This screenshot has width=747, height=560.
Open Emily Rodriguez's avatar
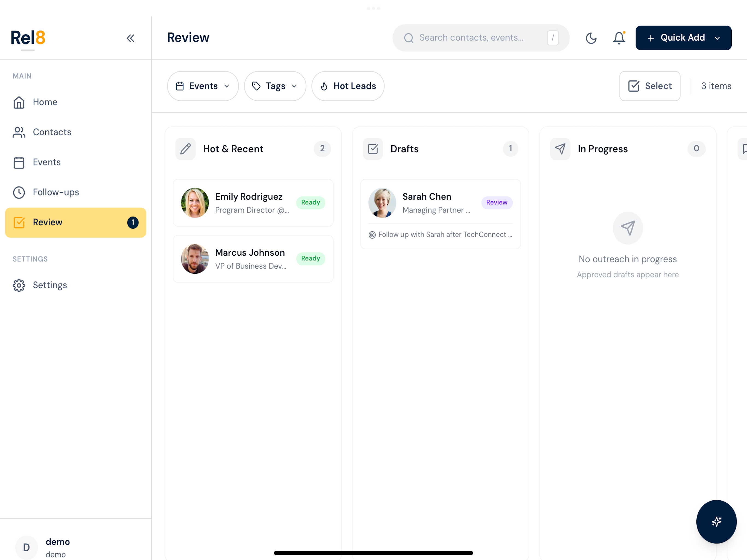[x=195, y=203]
